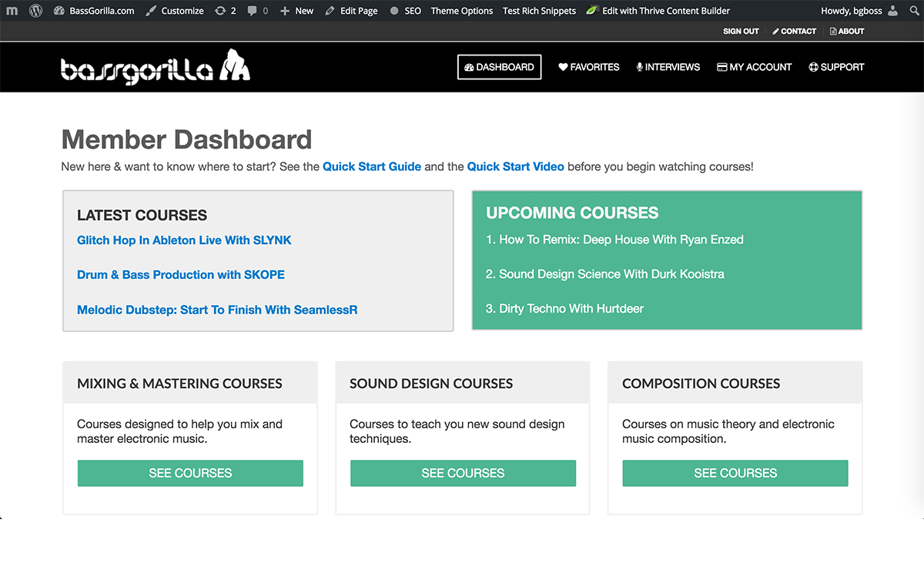Click SEE COURSES under Composition
The image size is (924, 563).
click(x=735, y=473)
